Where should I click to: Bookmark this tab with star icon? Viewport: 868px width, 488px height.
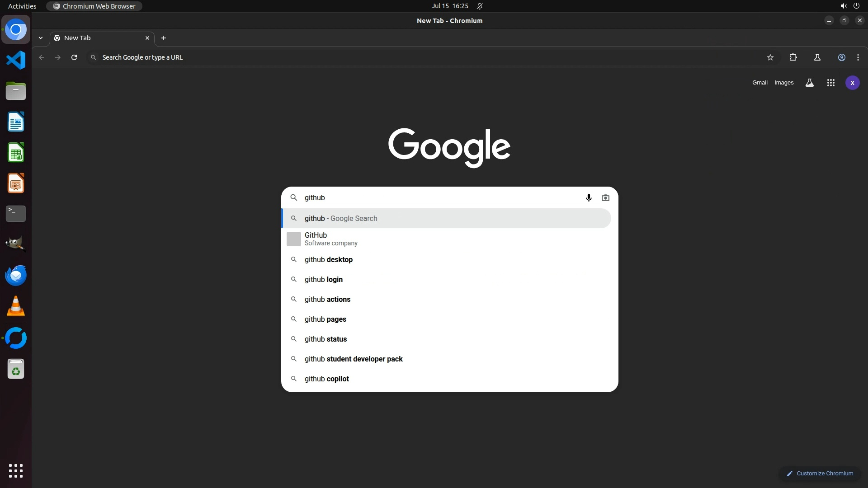pos(770,57)
